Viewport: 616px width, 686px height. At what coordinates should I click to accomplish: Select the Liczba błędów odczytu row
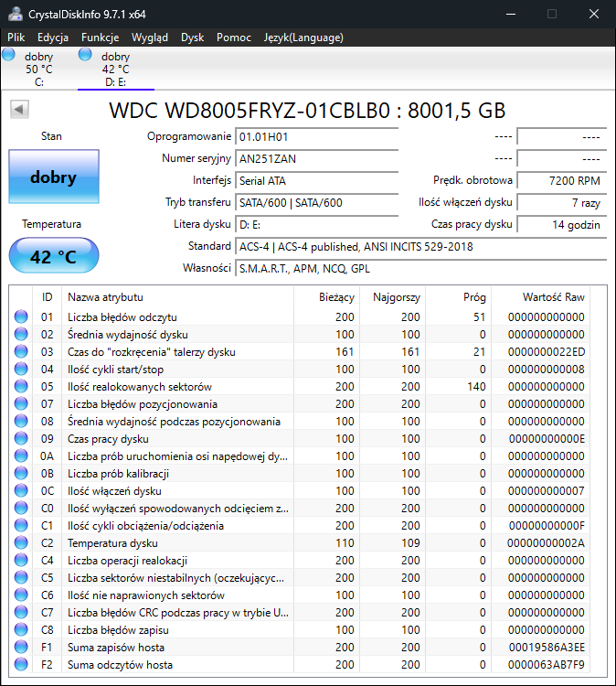tap(300, 316)
